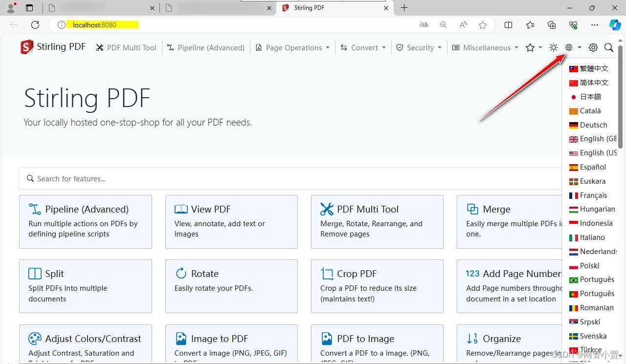Click the translate page icon
The height and width of the screenshot is (364, 626).
(x=424, y=25)
